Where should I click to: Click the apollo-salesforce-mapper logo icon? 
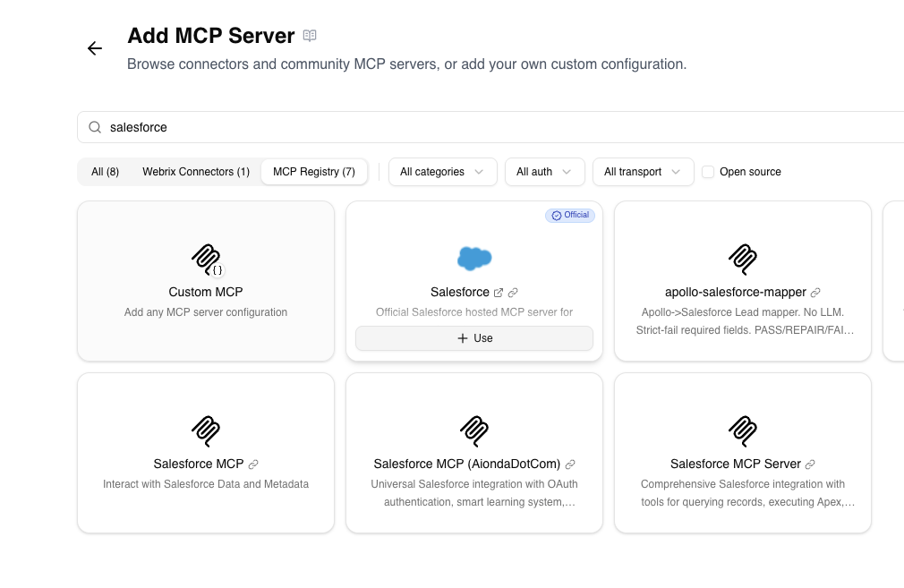743,259
